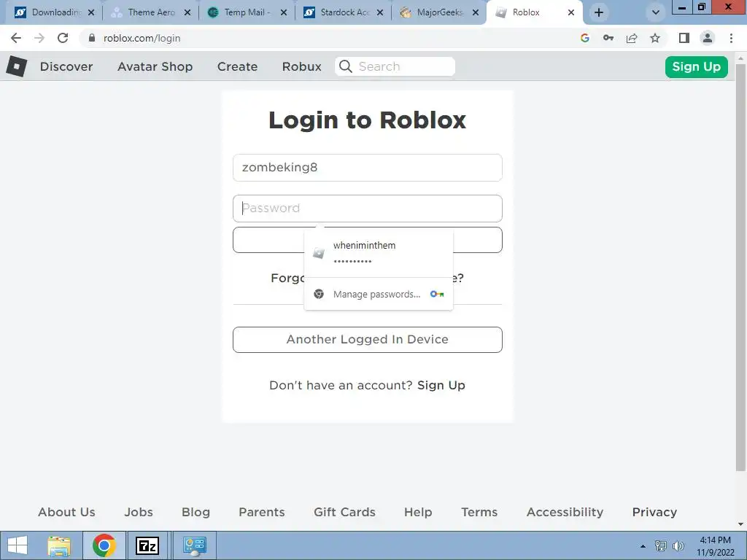Open File Explorer from taskbar
This screenshot has width=747, height=560.
point(59,545)
